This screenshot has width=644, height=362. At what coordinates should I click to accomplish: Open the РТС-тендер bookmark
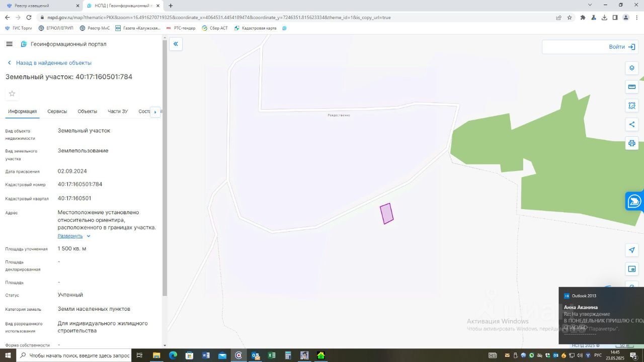(181, 28)
